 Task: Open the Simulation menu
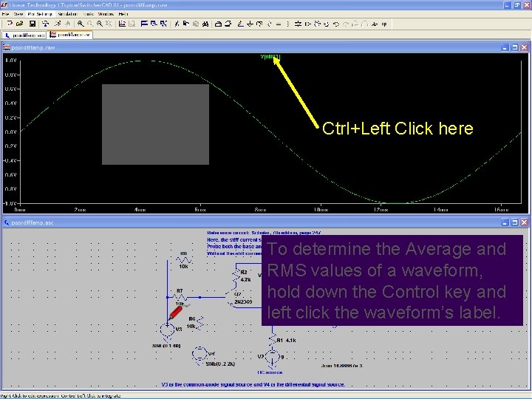point(68,14)
